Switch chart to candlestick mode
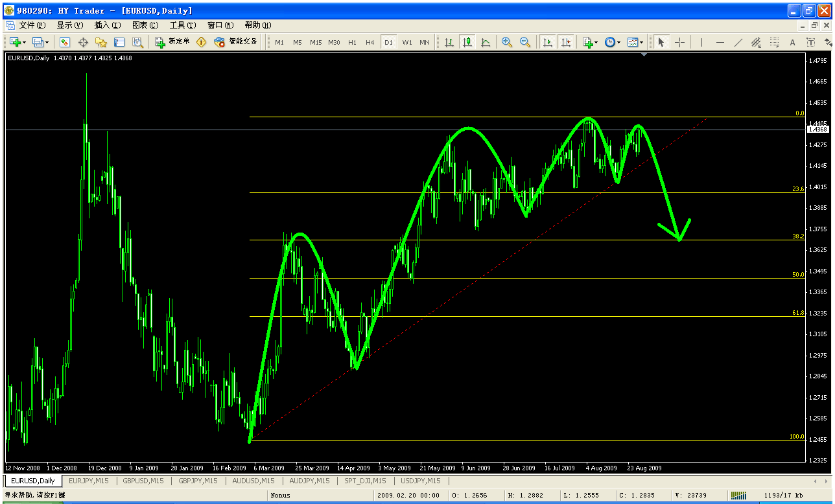The width and height of the screenshot is (835, 504). (467, 42)
